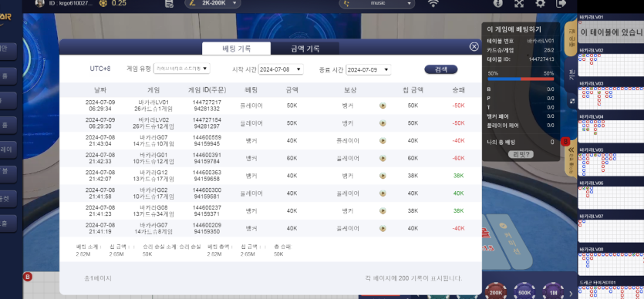Open the 게임 유형 game type dropdown
The width and height of the screenshot is (644, 299).
point(182,69)
